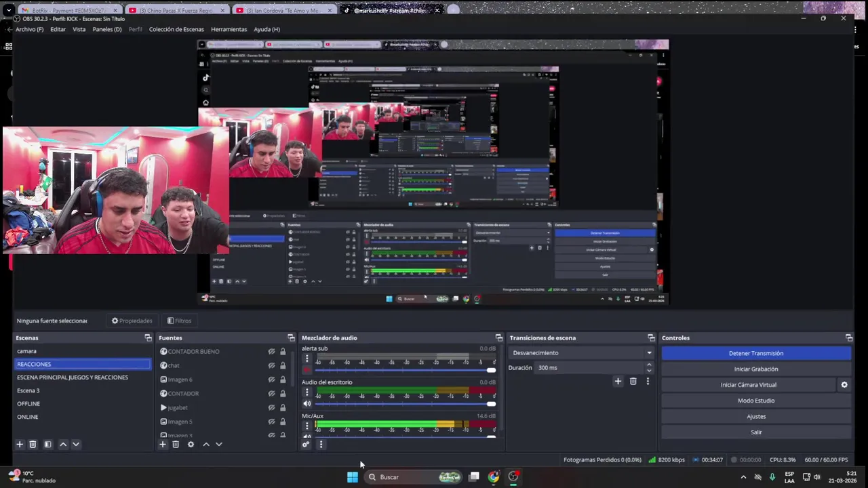Toggle visibility of CONTADOR source
Image resolution: width=868 pixels, height=488 pixels.
(x=271, y=394)
